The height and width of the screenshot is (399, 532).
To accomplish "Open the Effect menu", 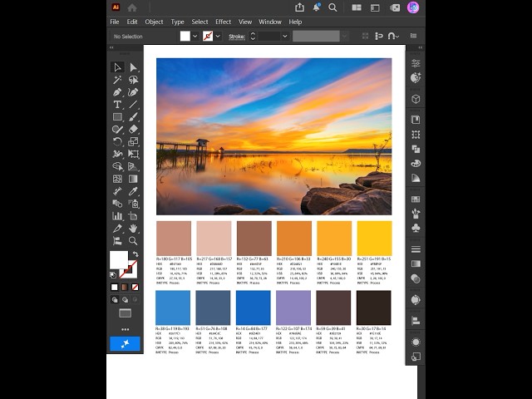I will coord(224,22).
